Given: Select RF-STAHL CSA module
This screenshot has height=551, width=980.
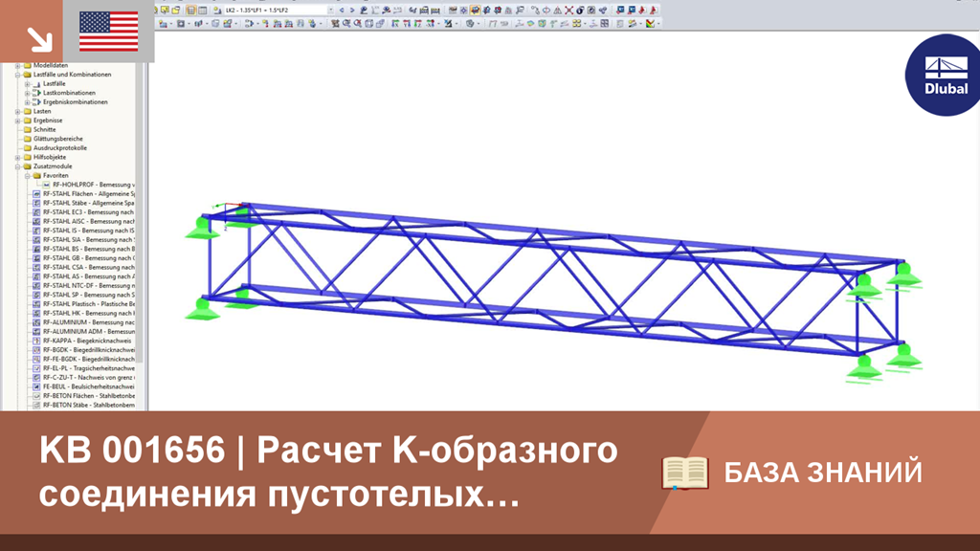Looking at the screenshot, I should point(88,268).
